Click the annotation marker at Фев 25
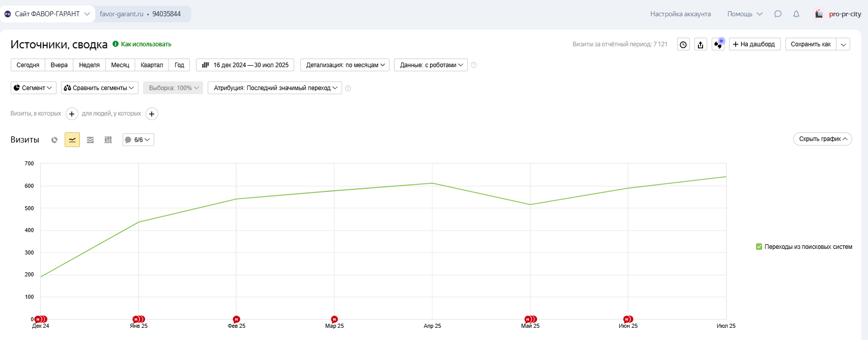The width and height of the screenshot is (868, 340). 236,319
